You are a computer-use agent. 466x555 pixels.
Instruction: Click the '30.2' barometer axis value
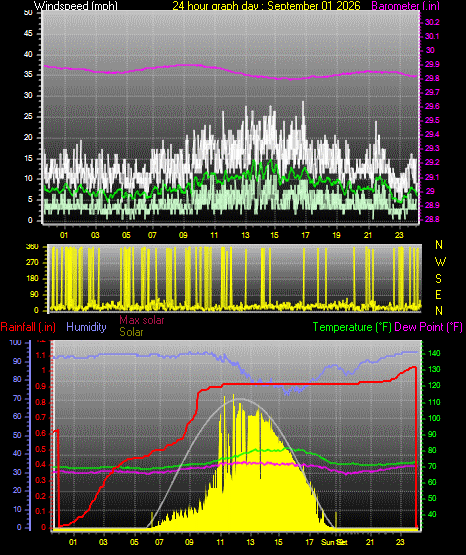[432, 22]
